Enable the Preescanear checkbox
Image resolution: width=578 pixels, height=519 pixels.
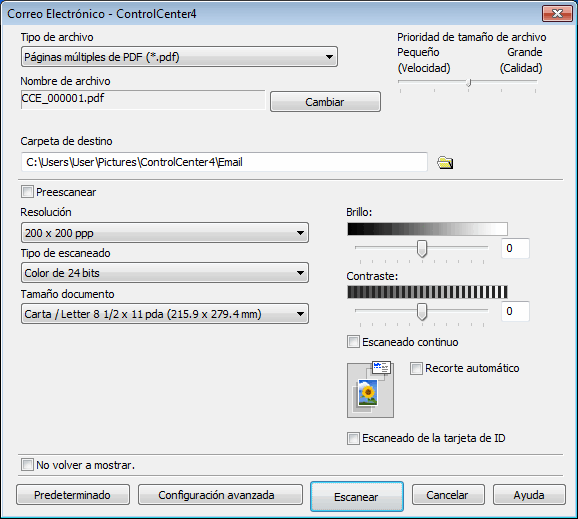click(x=27, y=192)
